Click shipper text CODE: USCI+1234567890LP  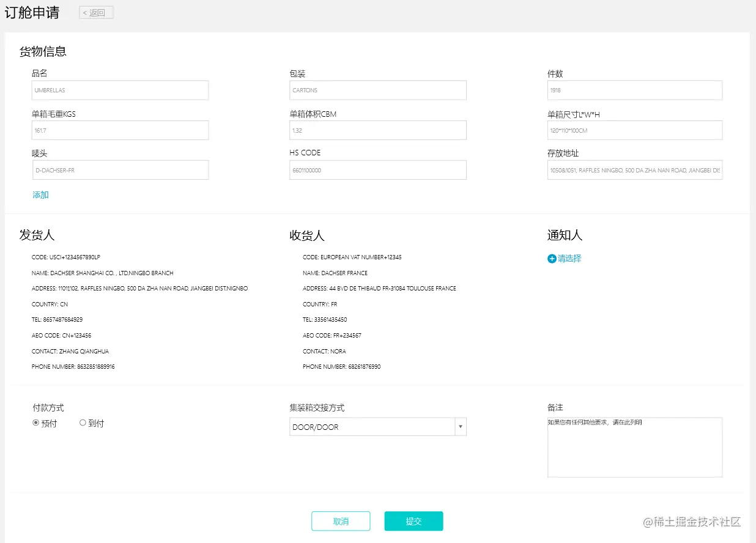coord(66,257)
